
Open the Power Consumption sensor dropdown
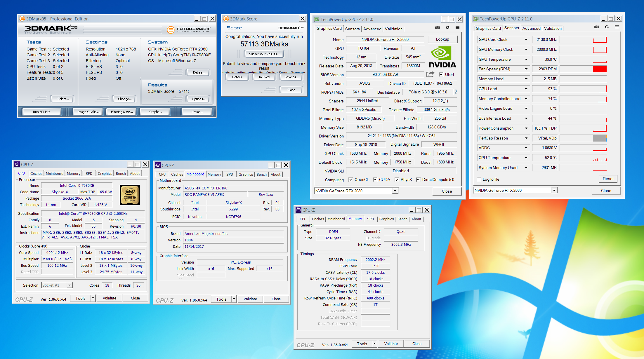(526, 128)
